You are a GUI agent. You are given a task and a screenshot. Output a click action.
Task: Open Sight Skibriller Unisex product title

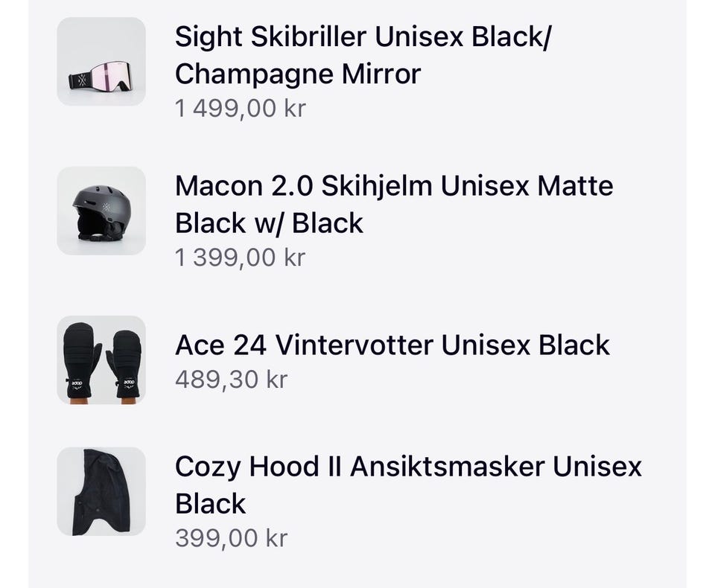[x=363, y=37]
